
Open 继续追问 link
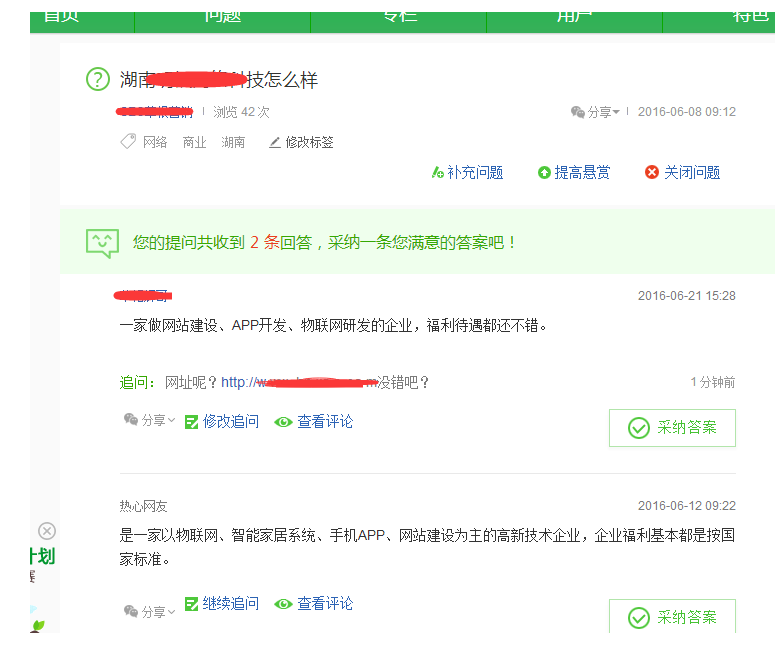point(231,604)
